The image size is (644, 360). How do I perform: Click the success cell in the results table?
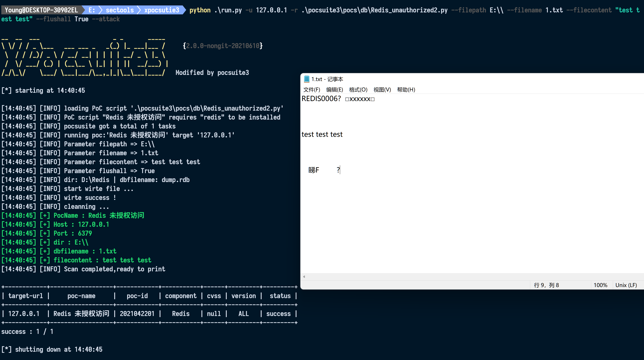tap(278, 314)
